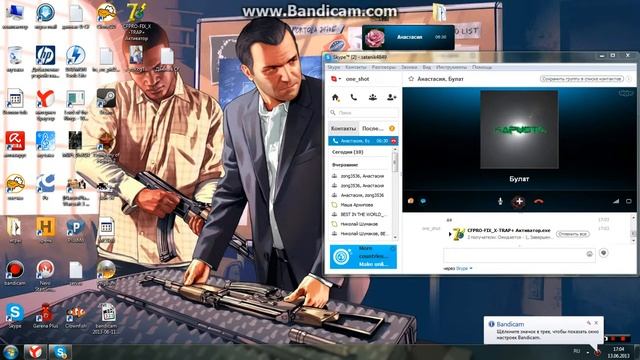This screenshot has width=640, height=360.
Task: Click the create group icon in Skype sidebar
Action: (372, 97)
